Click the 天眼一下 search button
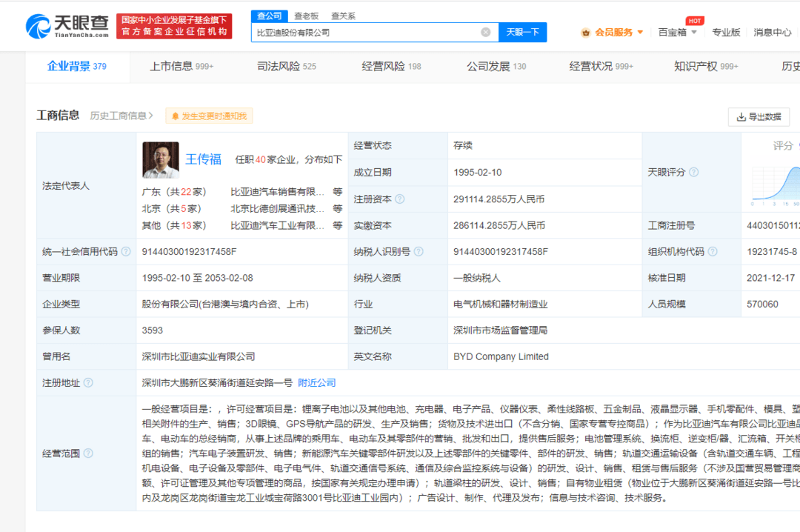Viewport: 800px width, 532px height. click(522, 32)
